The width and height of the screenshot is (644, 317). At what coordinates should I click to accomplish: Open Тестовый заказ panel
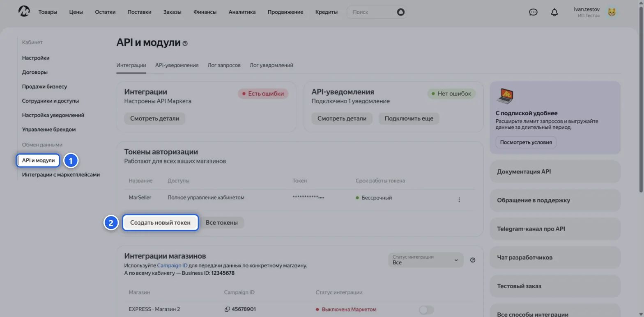555,286
